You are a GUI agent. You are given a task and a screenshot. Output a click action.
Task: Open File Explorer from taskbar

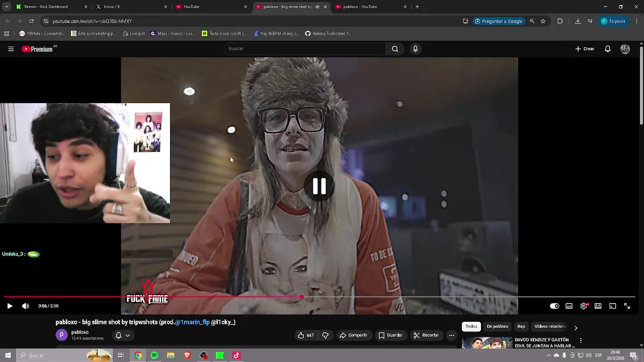tap(171, 355)
